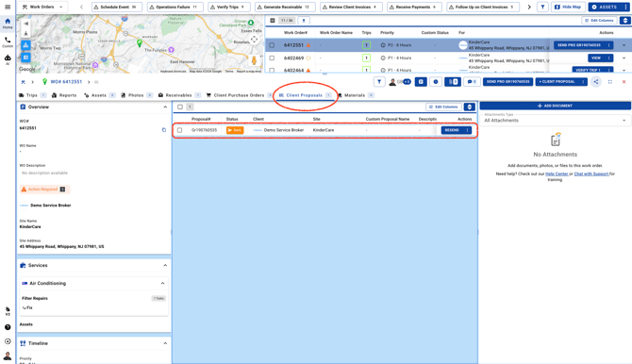632x364 pixels.
Task: Filter by Schedule Event stage
Action: 116,7
